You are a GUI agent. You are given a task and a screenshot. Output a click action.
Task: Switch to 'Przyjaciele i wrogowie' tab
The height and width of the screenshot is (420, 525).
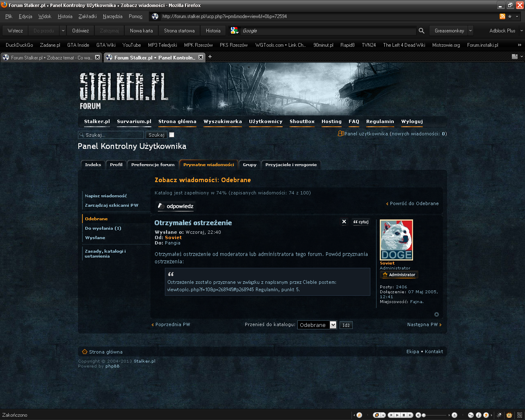(x=291, y=164)
